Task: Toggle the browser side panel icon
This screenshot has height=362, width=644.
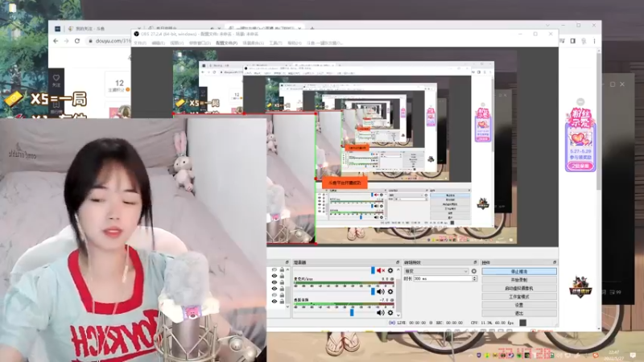Action: pos(573,41)
